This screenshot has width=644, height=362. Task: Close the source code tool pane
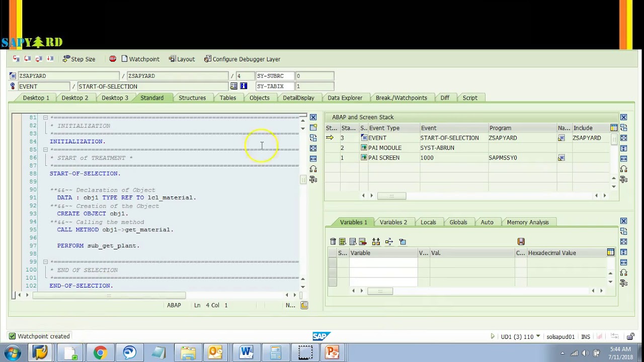pyautogui.click(x=313, y=117)
